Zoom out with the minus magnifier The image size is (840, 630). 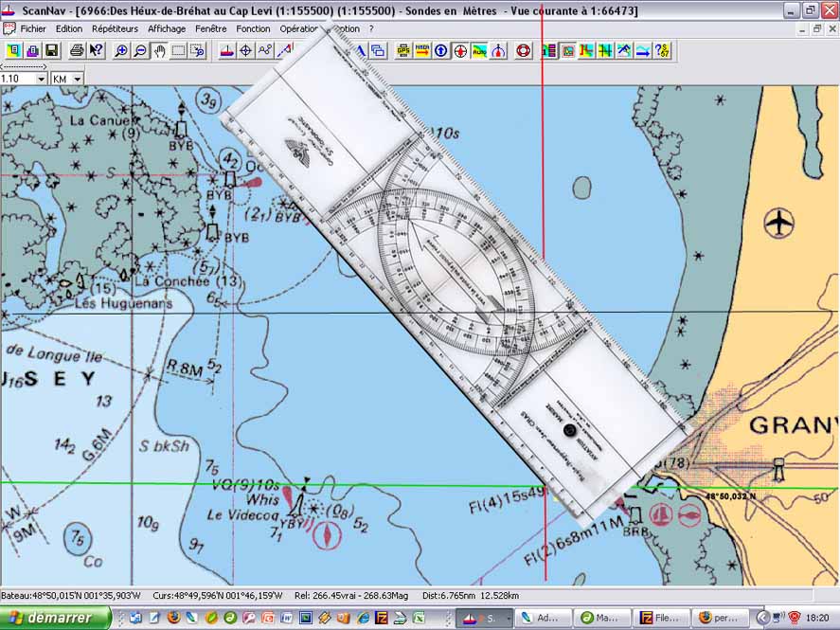pyautogui.click(x=140, y=50)
